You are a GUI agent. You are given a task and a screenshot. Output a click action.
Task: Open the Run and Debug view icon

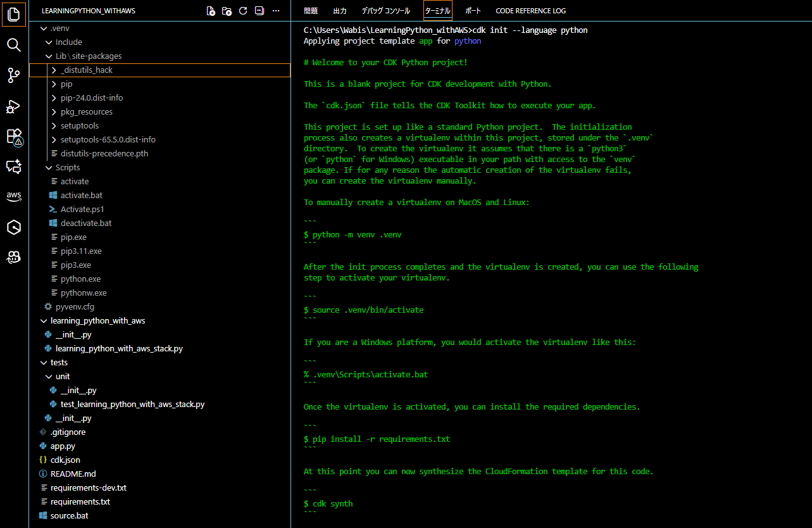tap(14, 106)
